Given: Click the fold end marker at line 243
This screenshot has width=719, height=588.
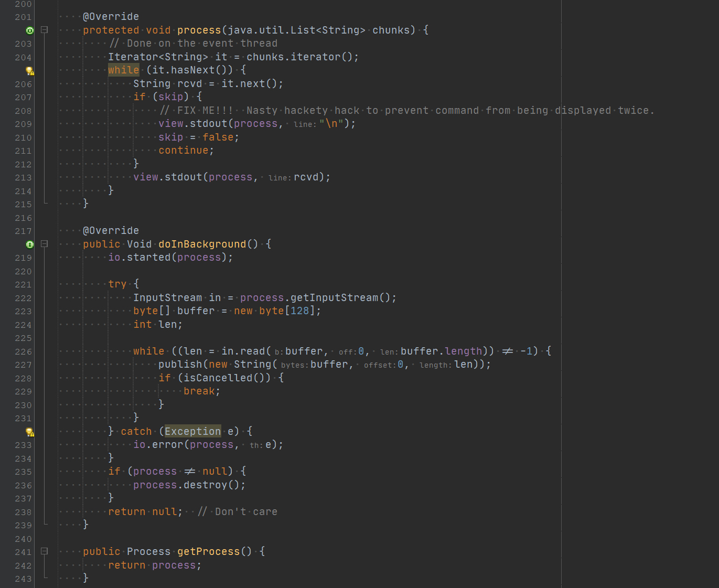Looking at the screenshot, I should [x=45, y=578].
